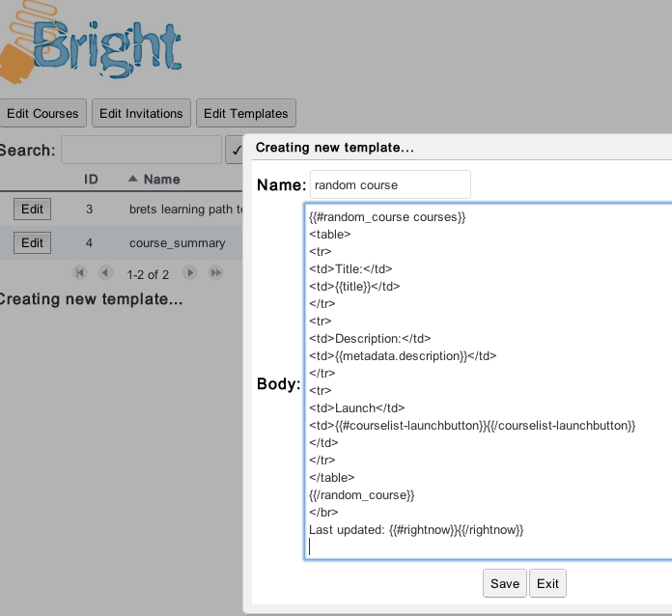
Task: Jump to last page of results
Action: tap(216, 273)
